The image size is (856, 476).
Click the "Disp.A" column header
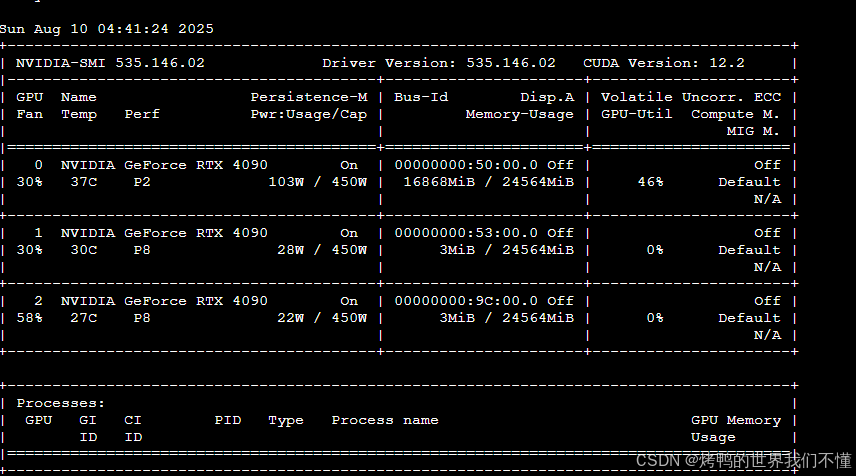[x=547, y=97]
